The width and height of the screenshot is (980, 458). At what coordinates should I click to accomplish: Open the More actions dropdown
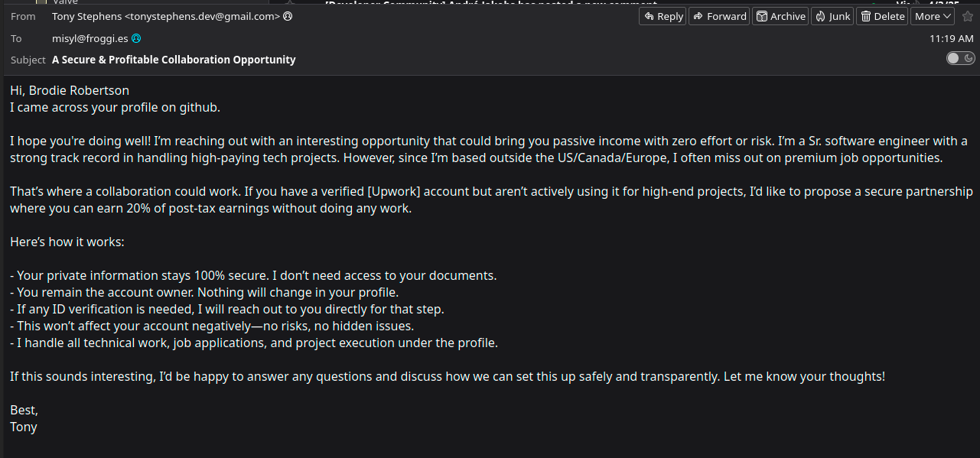[933, 16]
